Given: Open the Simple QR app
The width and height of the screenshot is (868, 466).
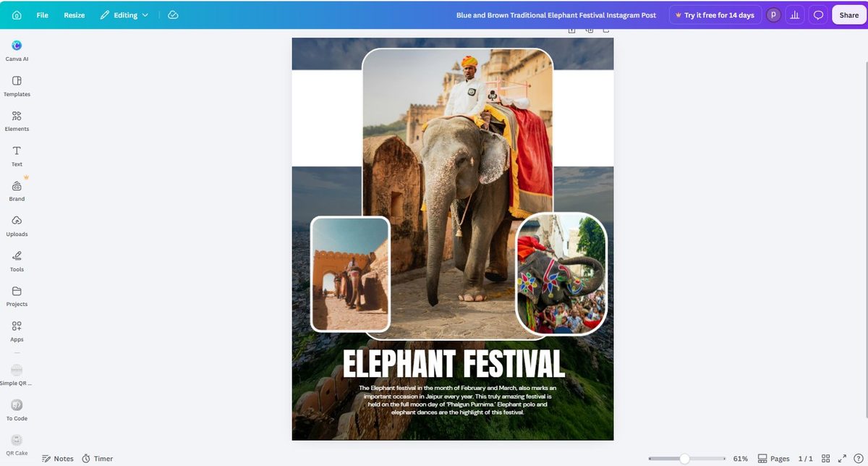Looking at the screenshot, I should [17, 375].
